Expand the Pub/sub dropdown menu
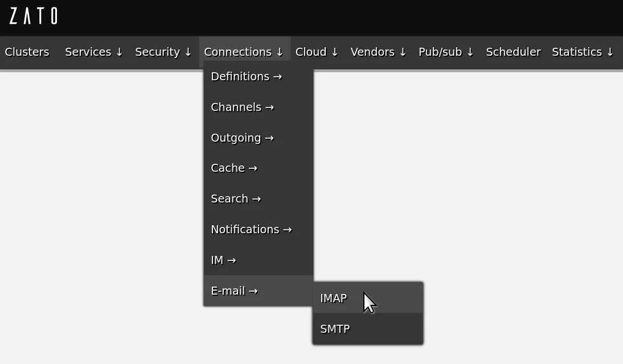This screenshot has width=623, height=364. click(x=446, y=52)
